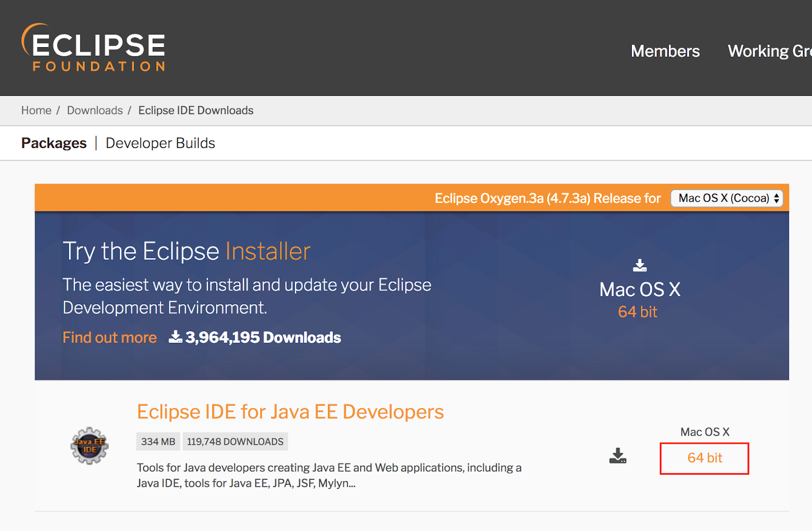Open Eclipse IDE for Java EE Developers
This screenshot has width=812, height=531.
pos(290,412)
